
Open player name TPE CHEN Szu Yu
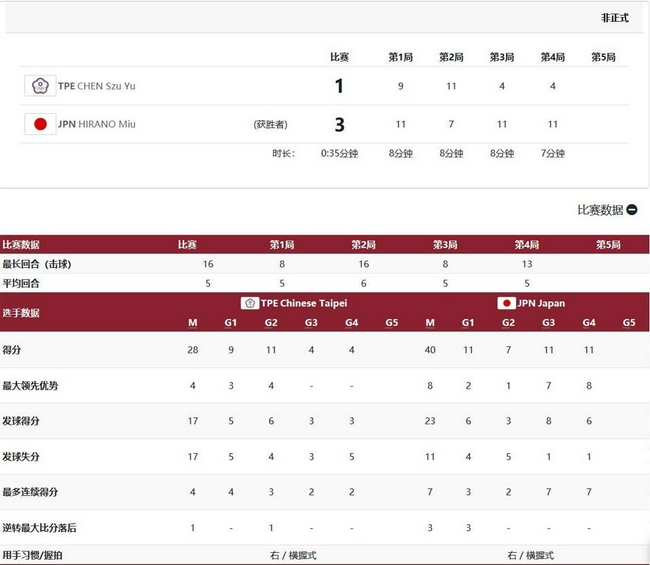[97, 86]
